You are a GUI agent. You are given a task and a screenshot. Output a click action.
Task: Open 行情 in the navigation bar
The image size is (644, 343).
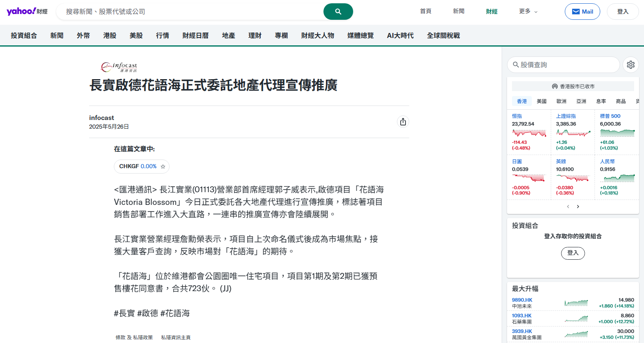(163, 35)
